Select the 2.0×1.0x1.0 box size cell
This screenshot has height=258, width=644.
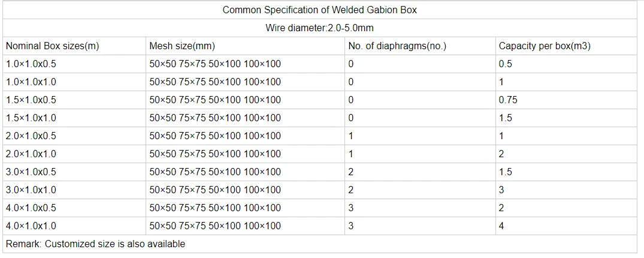(x=74, y=154)
